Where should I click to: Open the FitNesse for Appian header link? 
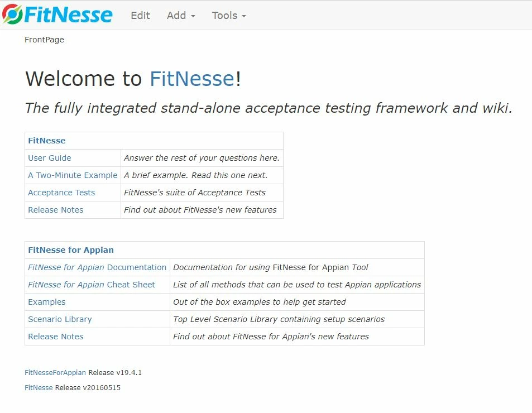coord(71,250)
